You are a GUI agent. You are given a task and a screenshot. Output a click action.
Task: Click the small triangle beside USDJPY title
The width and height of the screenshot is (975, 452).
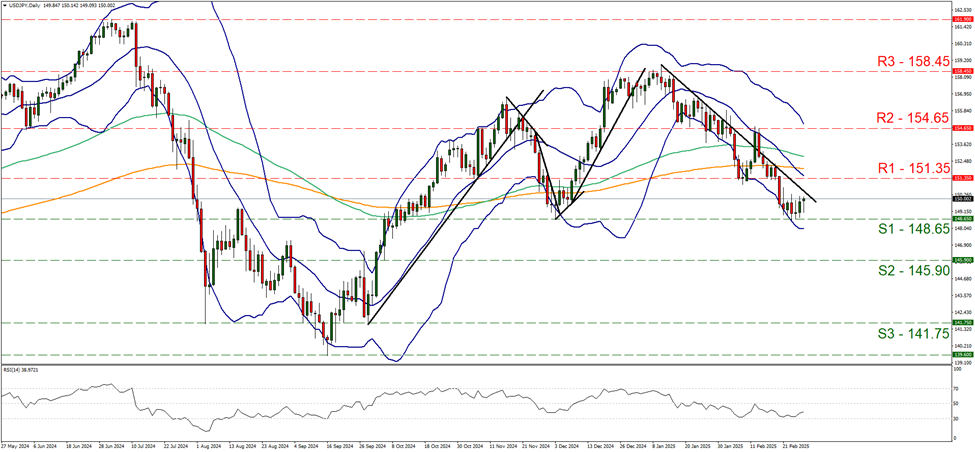5,6
